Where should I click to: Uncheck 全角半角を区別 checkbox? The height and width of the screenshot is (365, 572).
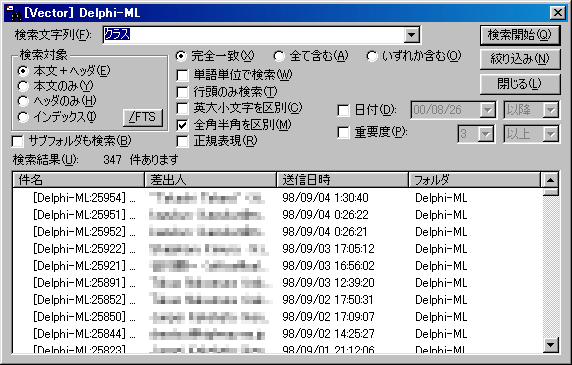pos(182,125)
